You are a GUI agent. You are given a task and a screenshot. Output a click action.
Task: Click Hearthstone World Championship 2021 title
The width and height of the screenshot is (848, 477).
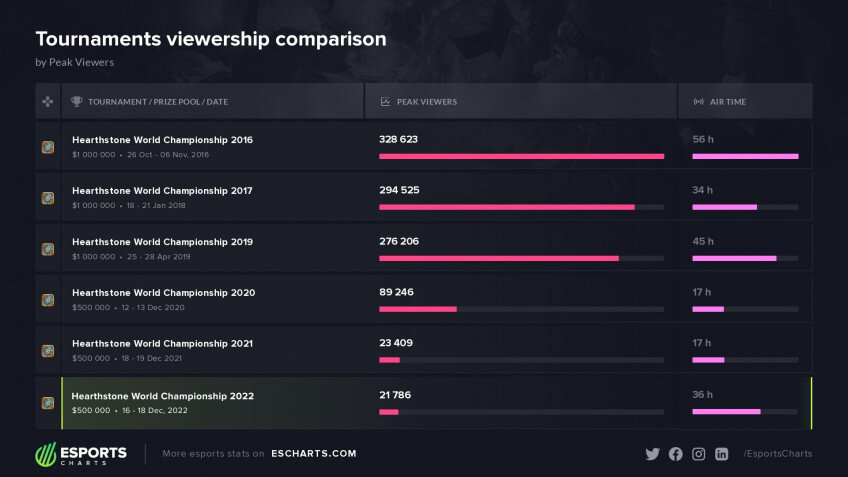162,343
